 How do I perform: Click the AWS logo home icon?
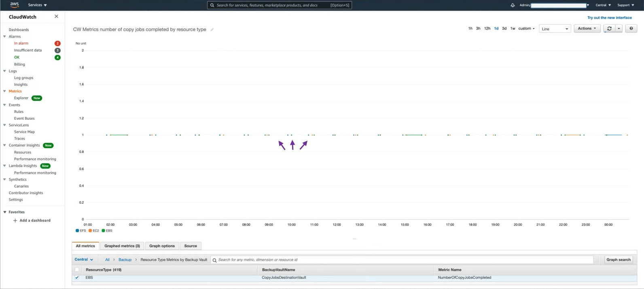[x=15, y=5]
